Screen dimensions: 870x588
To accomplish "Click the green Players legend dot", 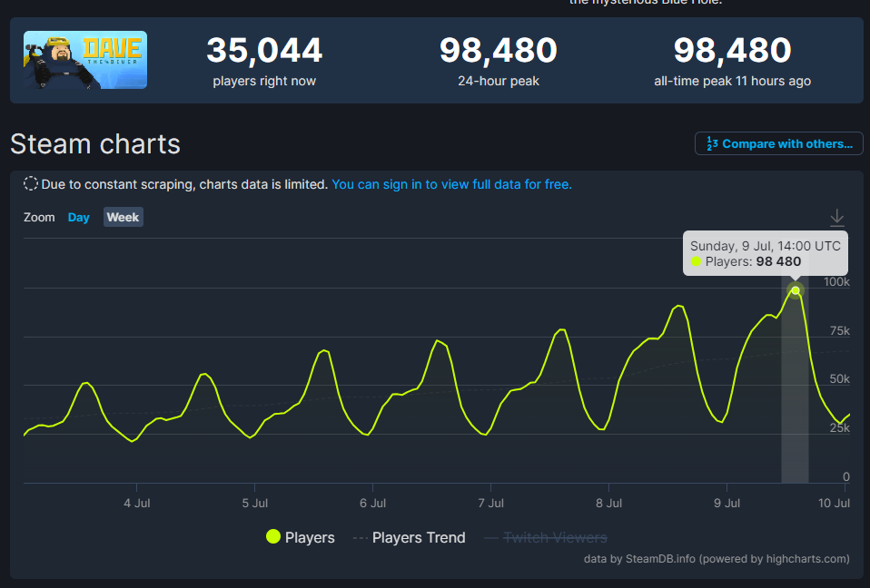I will click(x=273, y=536).
